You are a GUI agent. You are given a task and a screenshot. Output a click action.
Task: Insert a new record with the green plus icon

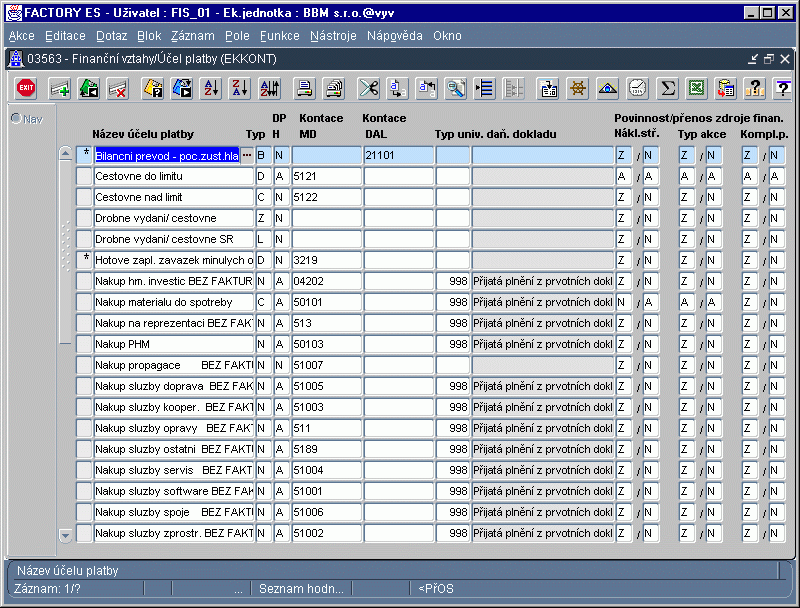pyautogui.click(x=60, y=88)
